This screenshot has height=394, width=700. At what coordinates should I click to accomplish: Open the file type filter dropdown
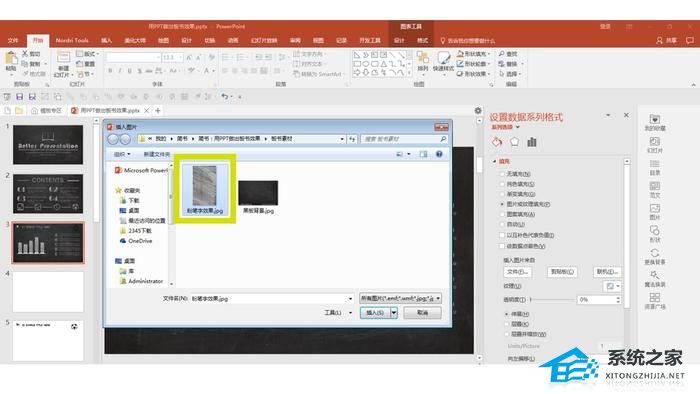[x=400, y=298]
